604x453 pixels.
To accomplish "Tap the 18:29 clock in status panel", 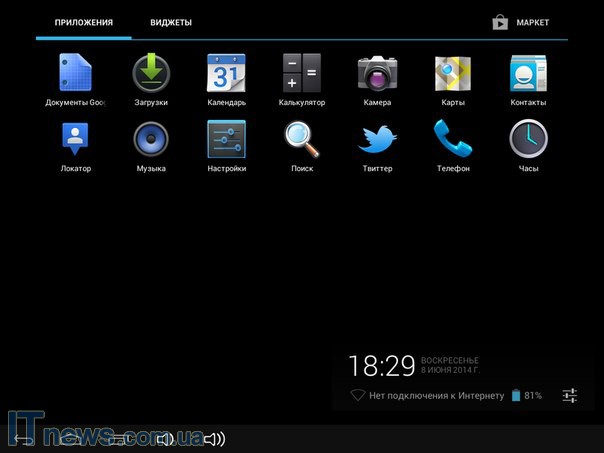I will tap(381, 366).
